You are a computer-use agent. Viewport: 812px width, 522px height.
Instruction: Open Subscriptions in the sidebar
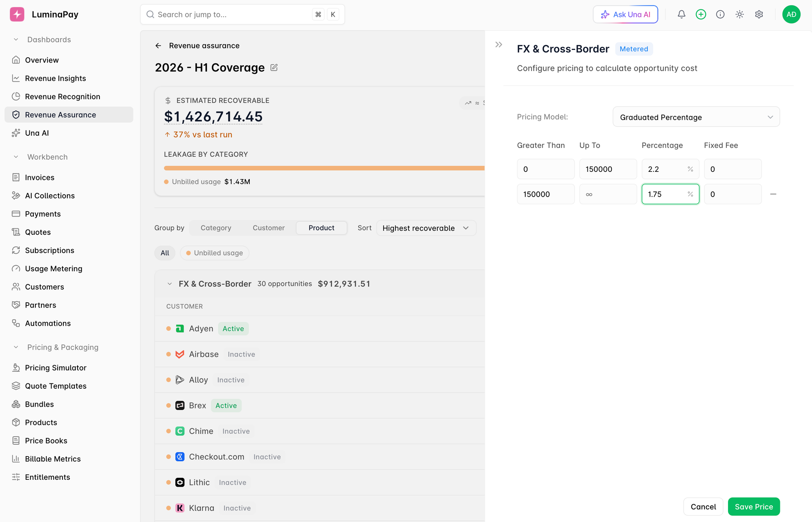[69, 251]
